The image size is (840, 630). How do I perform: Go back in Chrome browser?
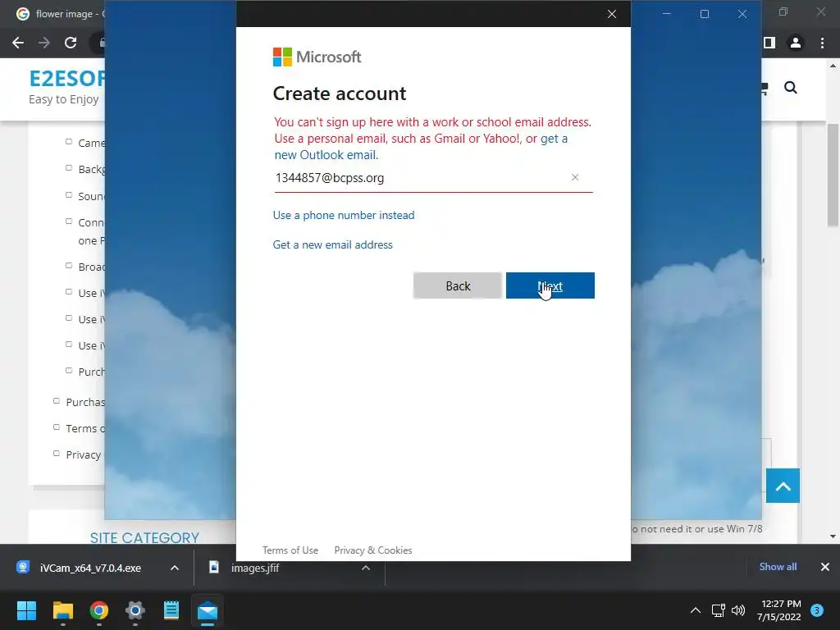point(18,43)
